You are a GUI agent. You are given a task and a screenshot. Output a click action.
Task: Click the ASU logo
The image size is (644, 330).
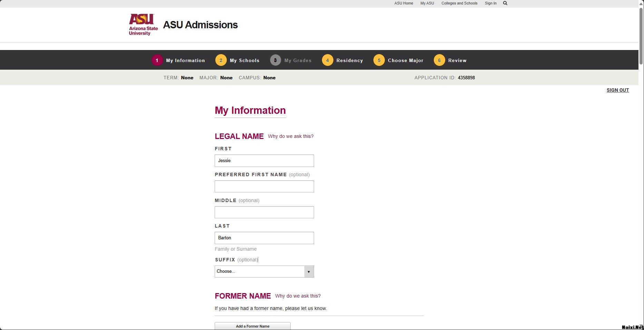click(143, 24)
